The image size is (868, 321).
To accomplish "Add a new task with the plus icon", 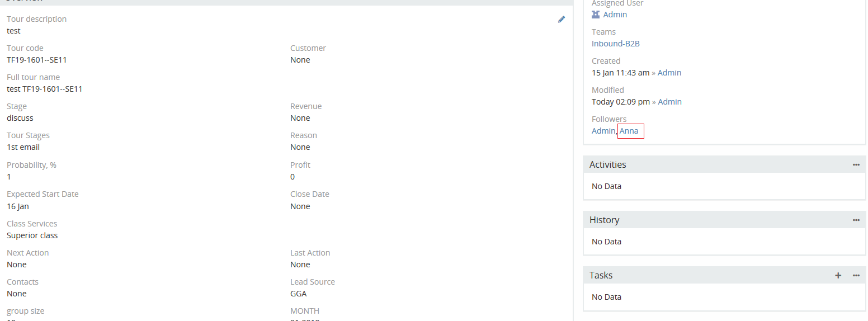I will (x=838, y=275).
